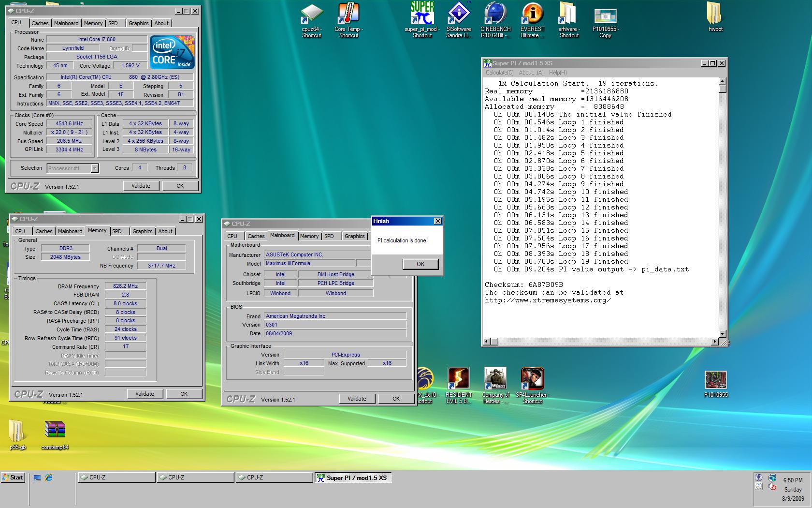Click the Maximus III Formula model field
812x508 pixels.
[310, 264]
